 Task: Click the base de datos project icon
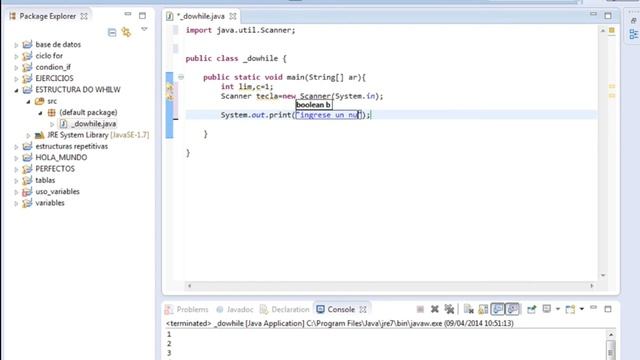pyautogui.click(x=27, y=44)
